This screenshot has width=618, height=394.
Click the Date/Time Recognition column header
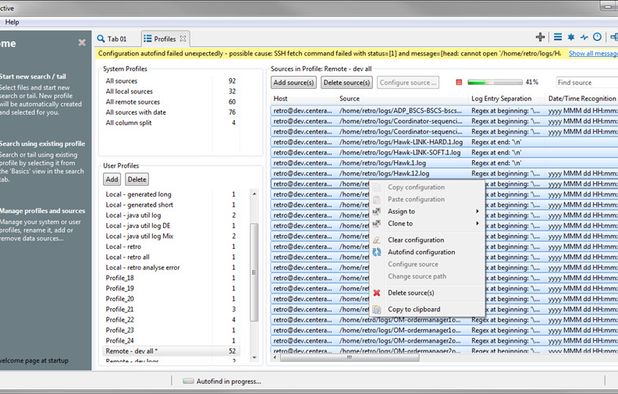[582, 98]
